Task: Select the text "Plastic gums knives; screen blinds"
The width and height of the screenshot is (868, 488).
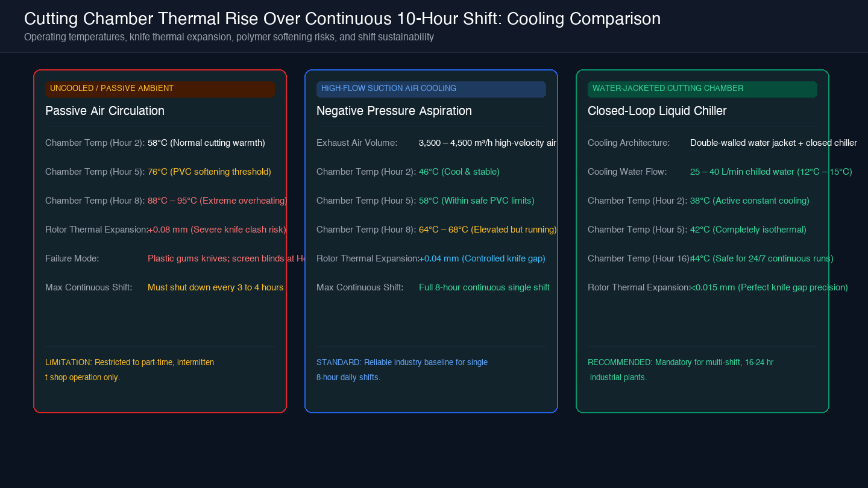Action: 216,258
